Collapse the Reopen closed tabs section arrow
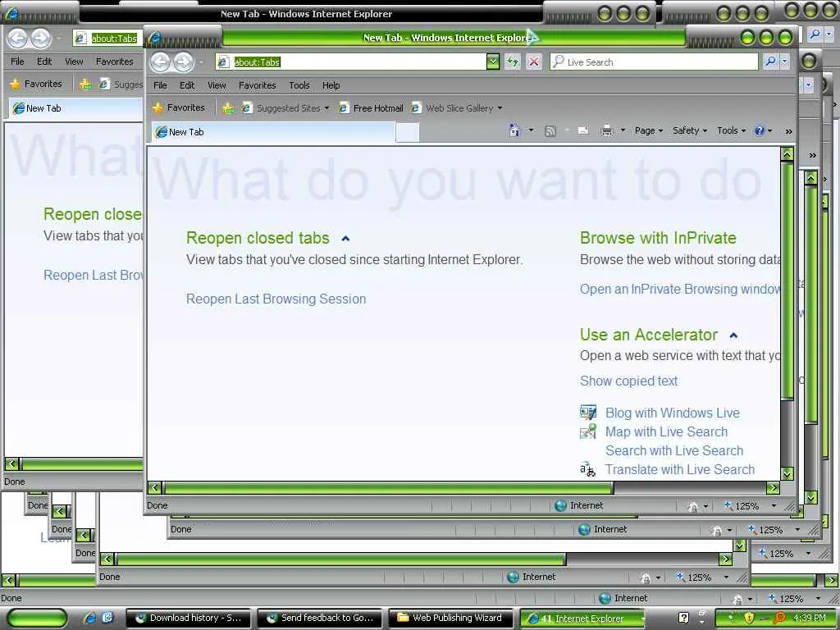The image size is (840, 630). point(345,239)
